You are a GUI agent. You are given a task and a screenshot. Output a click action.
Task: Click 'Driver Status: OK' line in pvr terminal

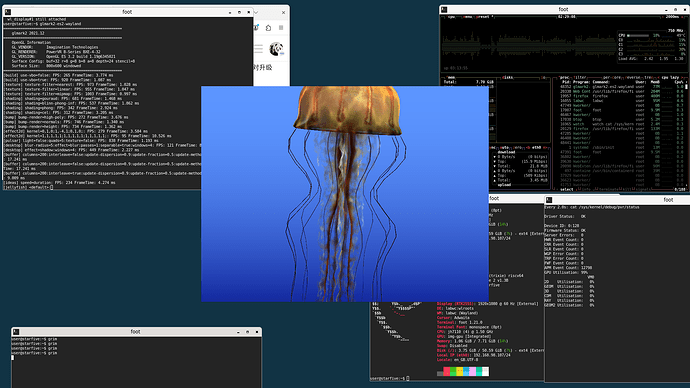[x=565, y=216]
